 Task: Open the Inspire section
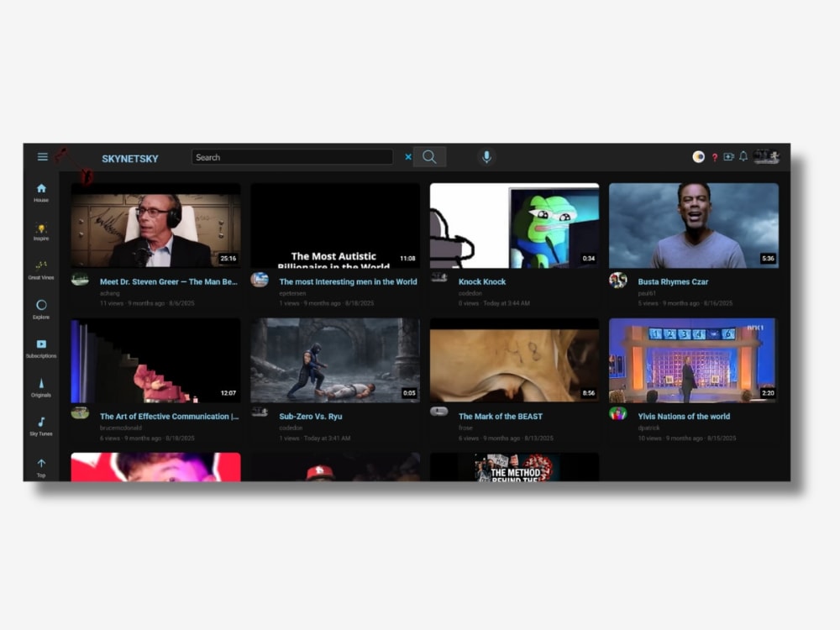tap(41, 232)
